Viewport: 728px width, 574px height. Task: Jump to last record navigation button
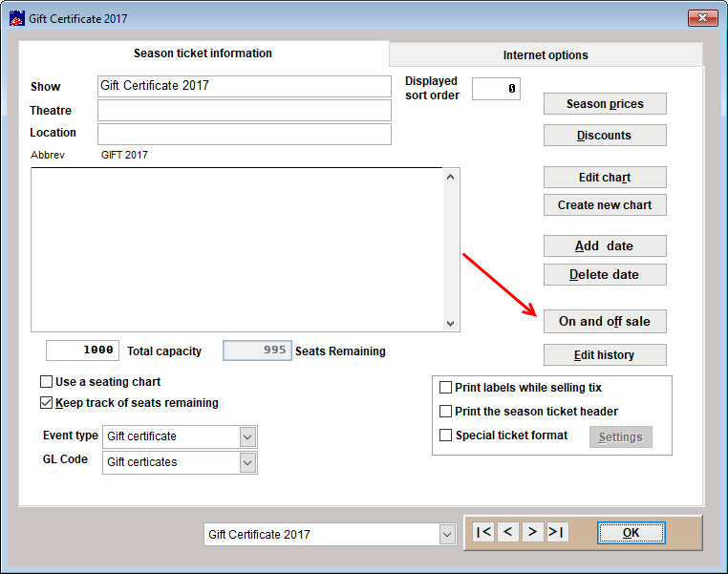tap(557, 532)
